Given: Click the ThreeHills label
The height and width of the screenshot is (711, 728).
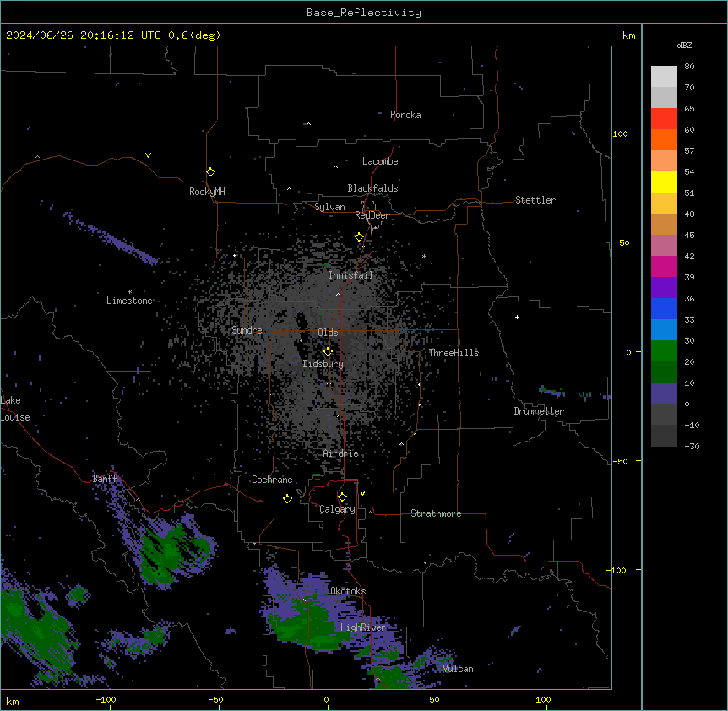Looking at the screenshot, I should click(x=454, y=353).
